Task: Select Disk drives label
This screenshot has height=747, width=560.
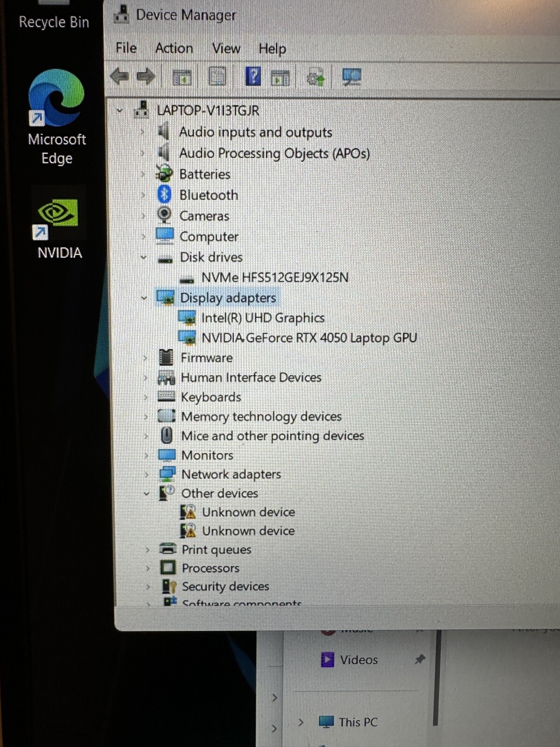Action: pos(211,257)
